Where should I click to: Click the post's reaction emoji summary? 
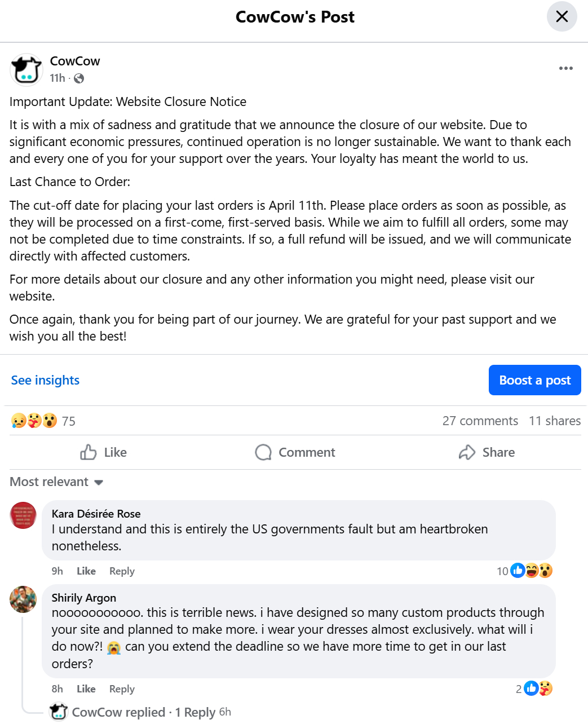34,421
